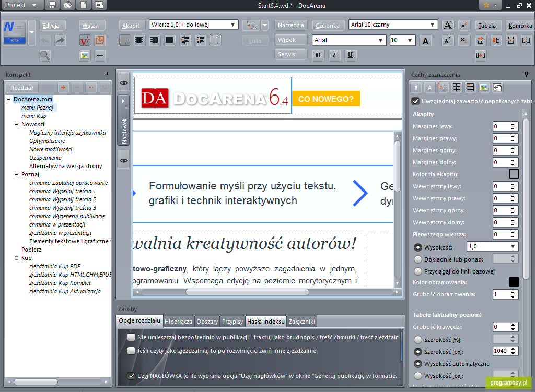Apply bold formatting
535x392 pixels.
318,55
